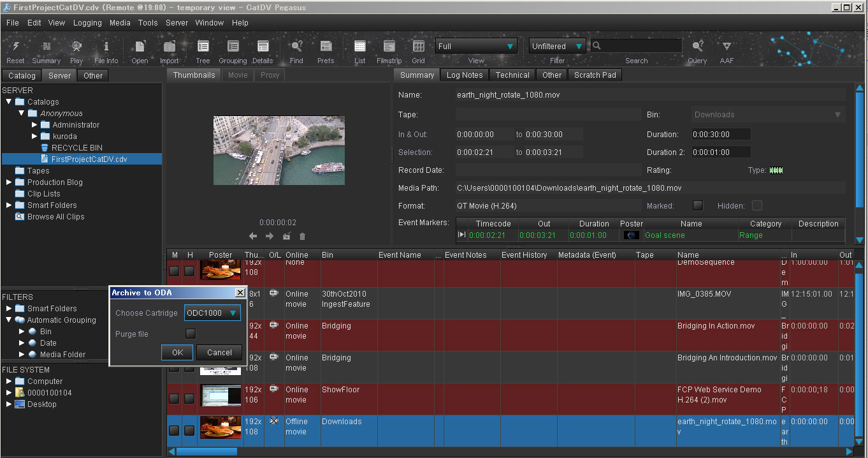Check H box for DemoSequence row

coord(189,271)
